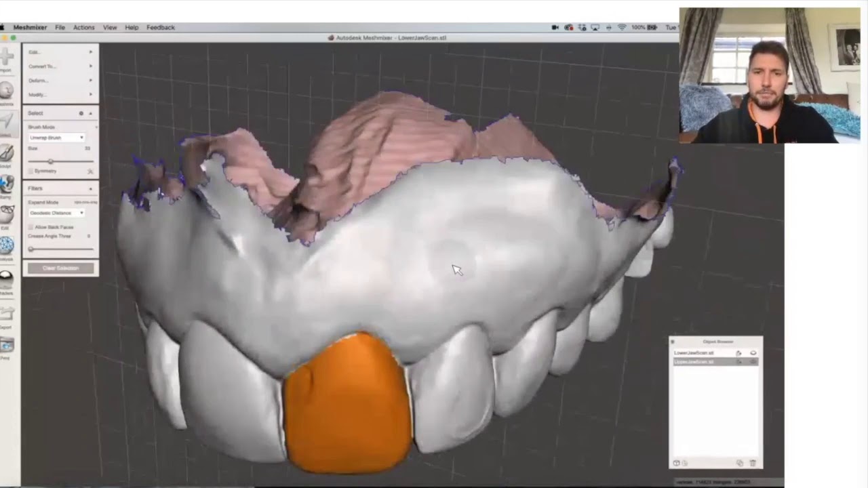Image resolution: width=868 pixels, height=488 pixels.
Task: Click the Wi-Fi icon in the menu bar
Action: pyautogui.click(x=622, y=27)
